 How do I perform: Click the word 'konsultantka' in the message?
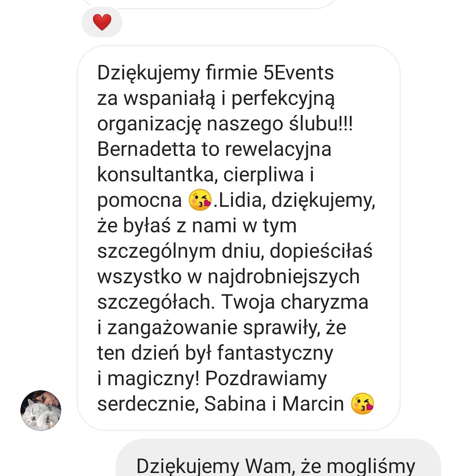click(156, 175)
